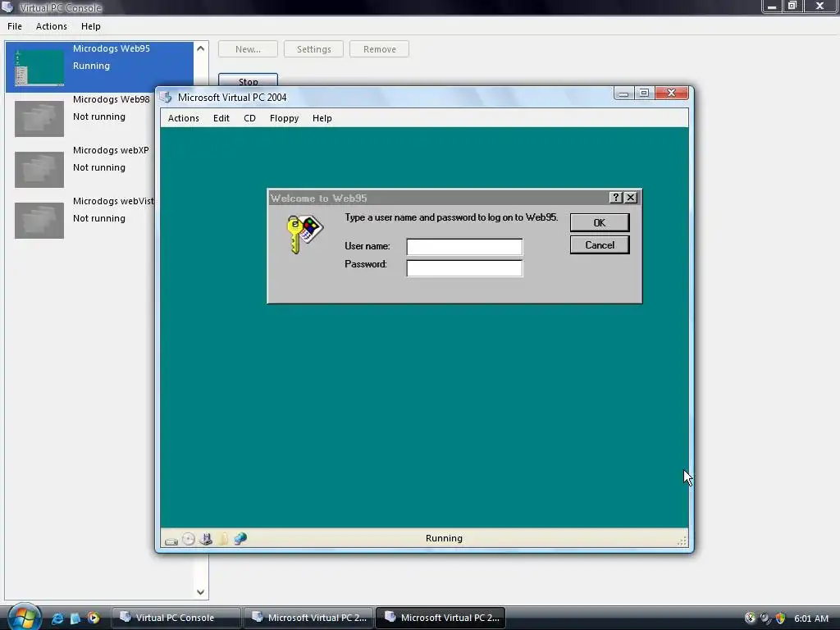Screen dimensions: 840x630
Task: Click the active Microsoft Virtual PC taskbar button
Action: [x=441, y=618]
